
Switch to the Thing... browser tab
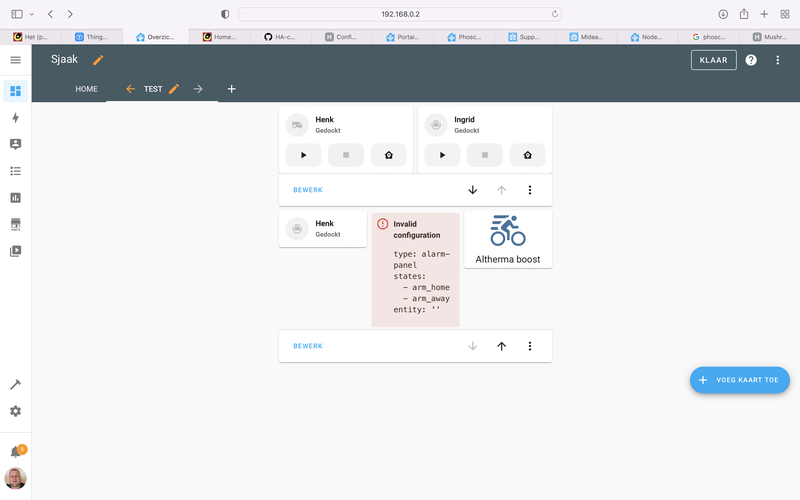[92, 37]
